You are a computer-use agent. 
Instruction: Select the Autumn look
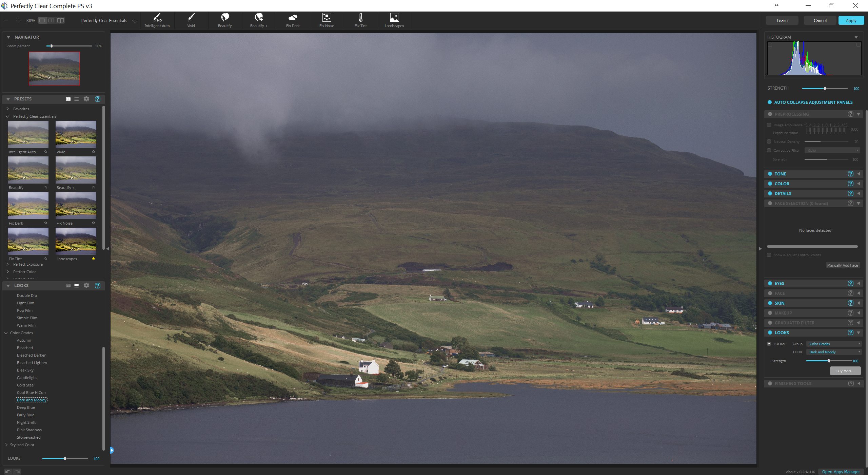click(24, 340)
